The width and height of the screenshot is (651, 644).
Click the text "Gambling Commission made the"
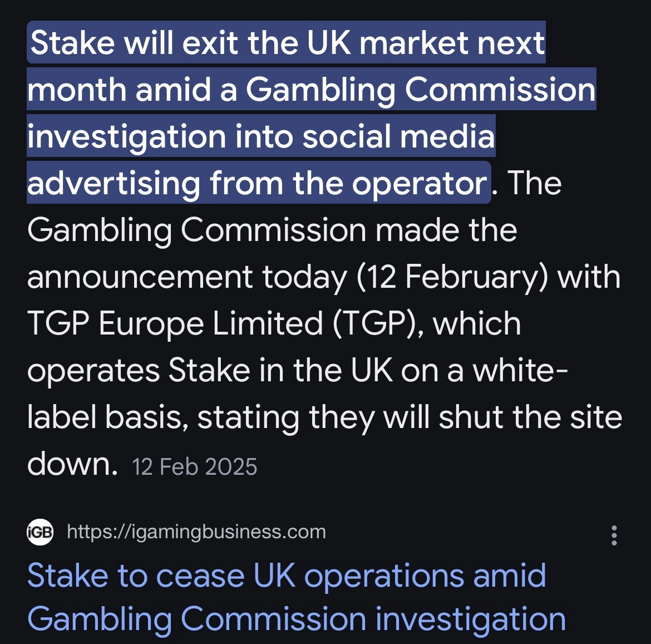click(272, 230)
